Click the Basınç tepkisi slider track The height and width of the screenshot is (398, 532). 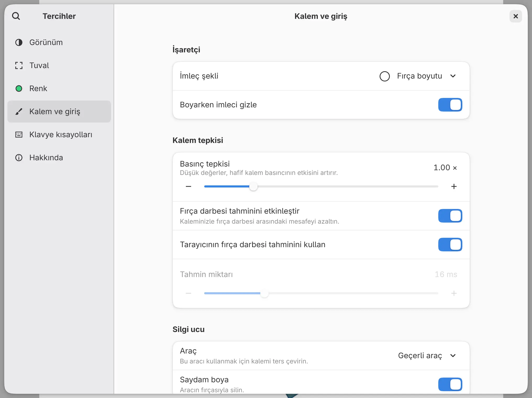[321, 186]
